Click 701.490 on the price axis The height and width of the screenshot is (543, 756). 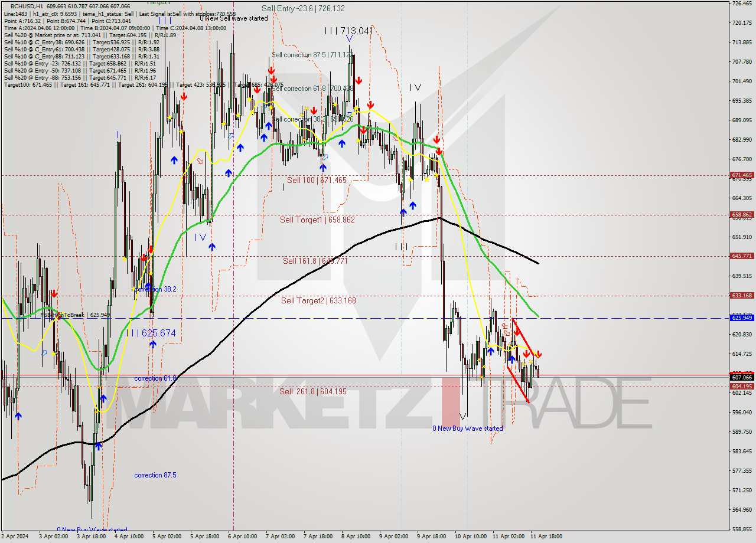click(x=742, y=81)
